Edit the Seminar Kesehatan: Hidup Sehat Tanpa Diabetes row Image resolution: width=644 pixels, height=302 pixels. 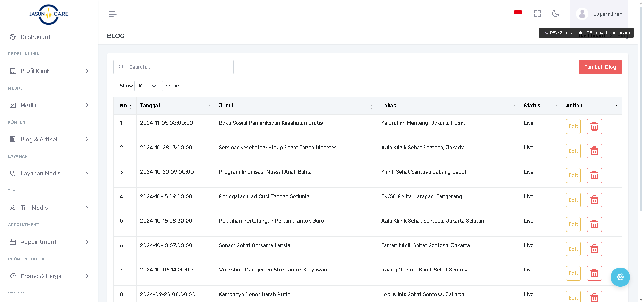[x=573, y=151]
